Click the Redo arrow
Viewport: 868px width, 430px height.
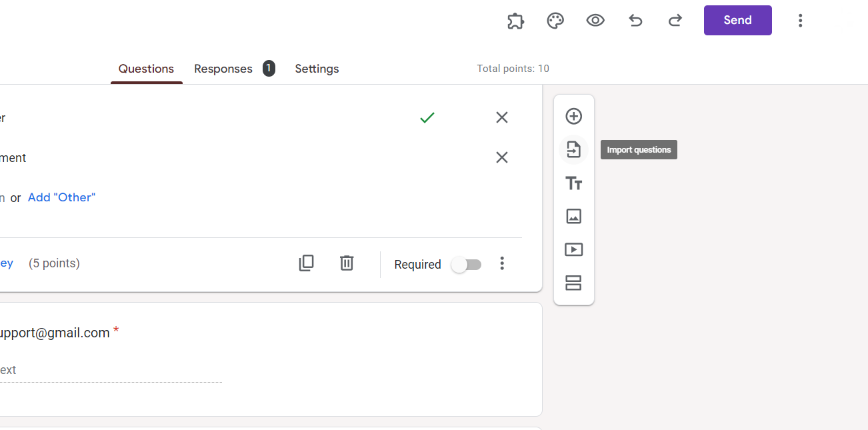pos(675,21)
